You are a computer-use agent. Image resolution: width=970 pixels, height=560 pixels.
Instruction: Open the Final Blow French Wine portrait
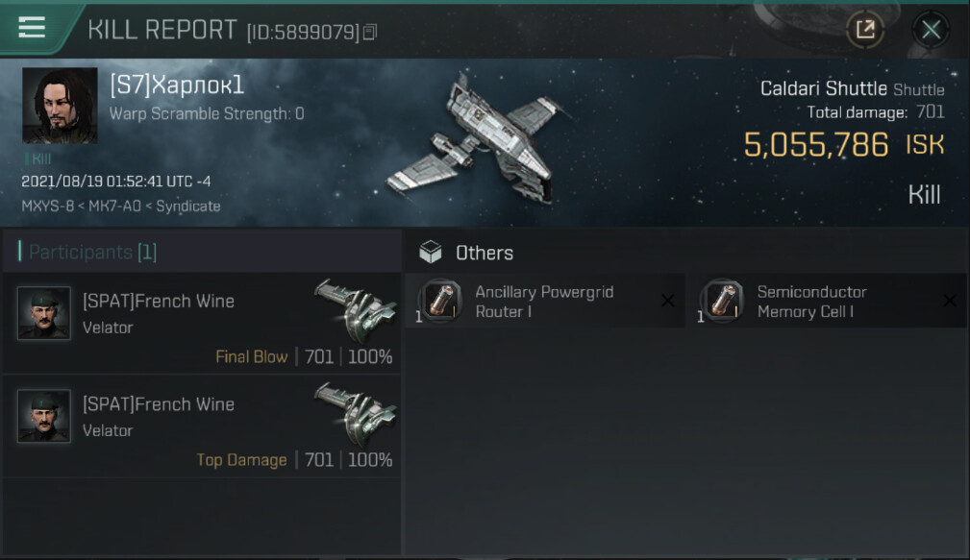click(44, 313)
